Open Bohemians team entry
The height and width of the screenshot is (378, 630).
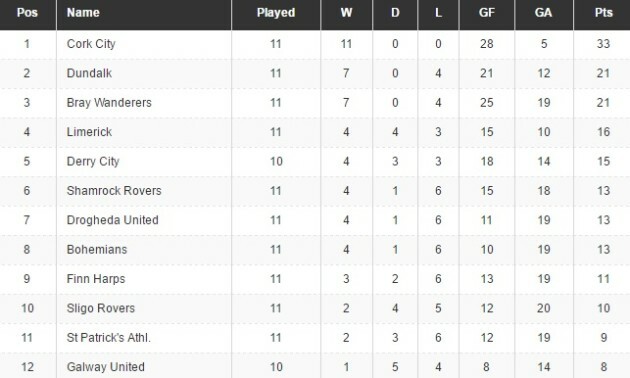click(97, 249)
